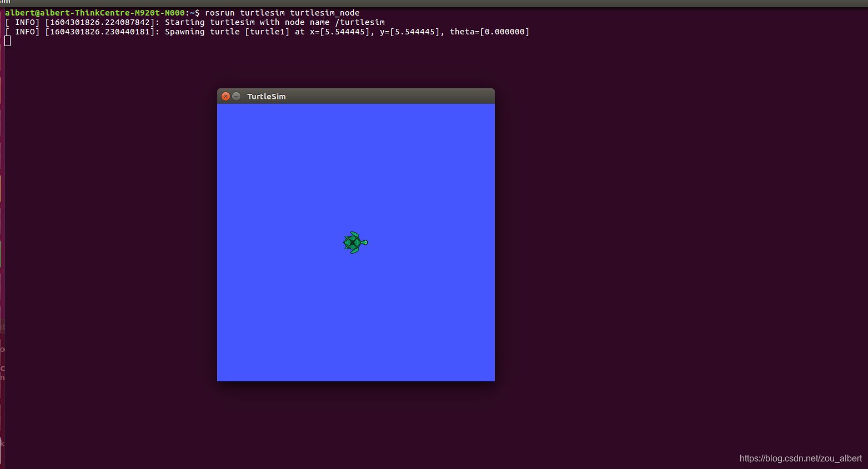Screen dimensions: 868x469
Task: Click the rosrun turtlesim turtlesim_node command text
Action: click(282, 13)
